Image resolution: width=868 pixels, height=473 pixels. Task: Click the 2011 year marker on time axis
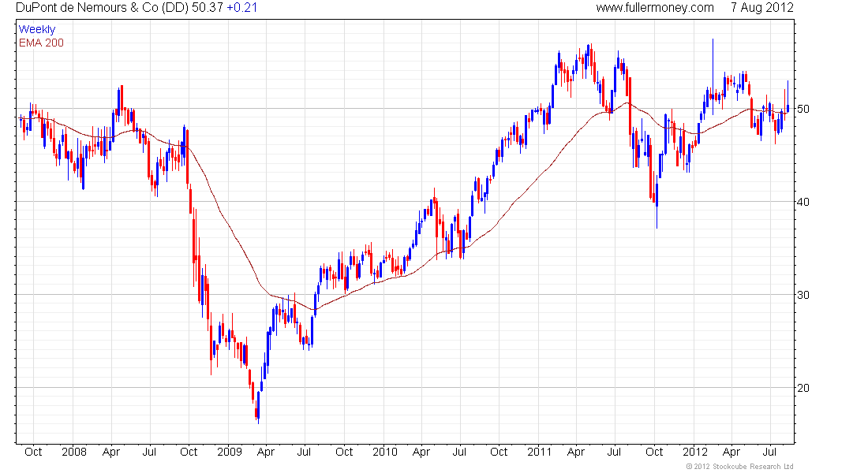(x=539, y=452)
